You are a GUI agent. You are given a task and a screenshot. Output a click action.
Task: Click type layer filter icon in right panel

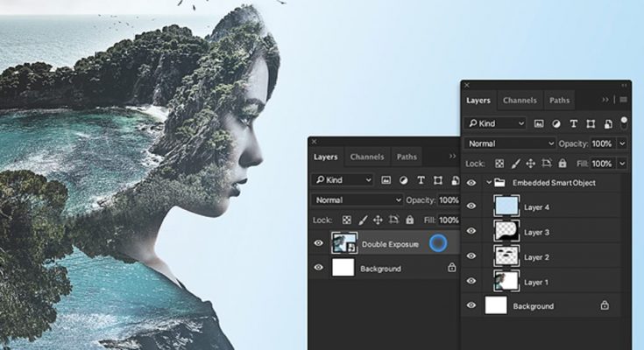(573, 123)
